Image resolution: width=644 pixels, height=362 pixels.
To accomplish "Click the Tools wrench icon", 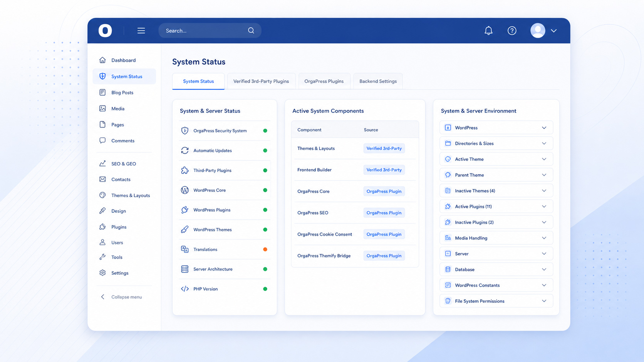I will click(102, 257).
